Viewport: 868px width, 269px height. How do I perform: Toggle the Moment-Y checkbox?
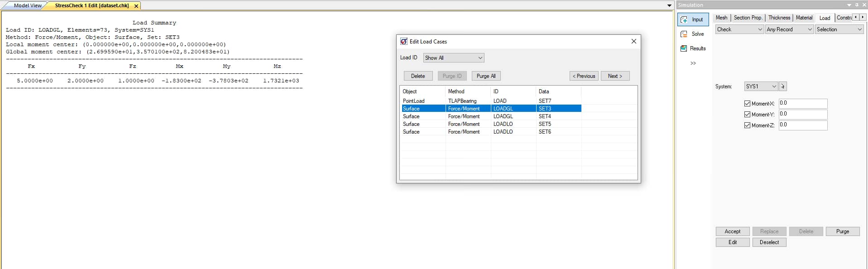[747, 115]
